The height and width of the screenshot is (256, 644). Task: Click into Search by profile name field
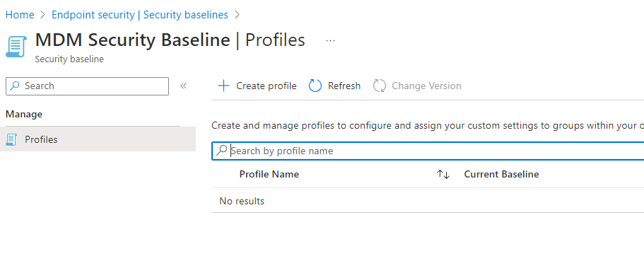(428, 151)
